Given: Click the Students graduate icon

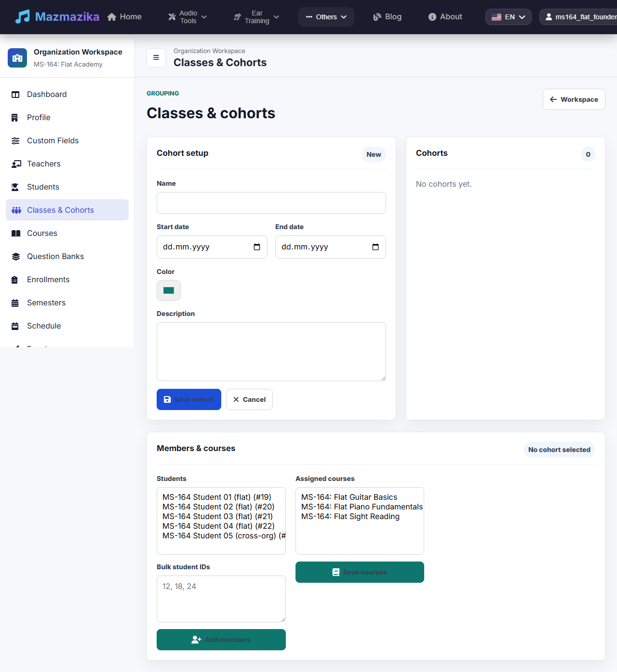Looking at the screenshot, I should tap(15, 187).
